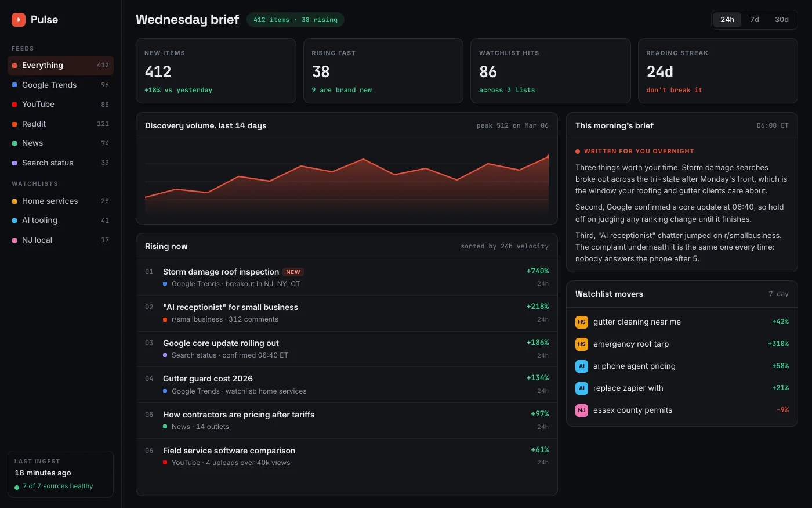Click the peak 512 on Mar 06 label
This screenshot has height=508, width=812.
pyautogui.click(x=513, y=126)
